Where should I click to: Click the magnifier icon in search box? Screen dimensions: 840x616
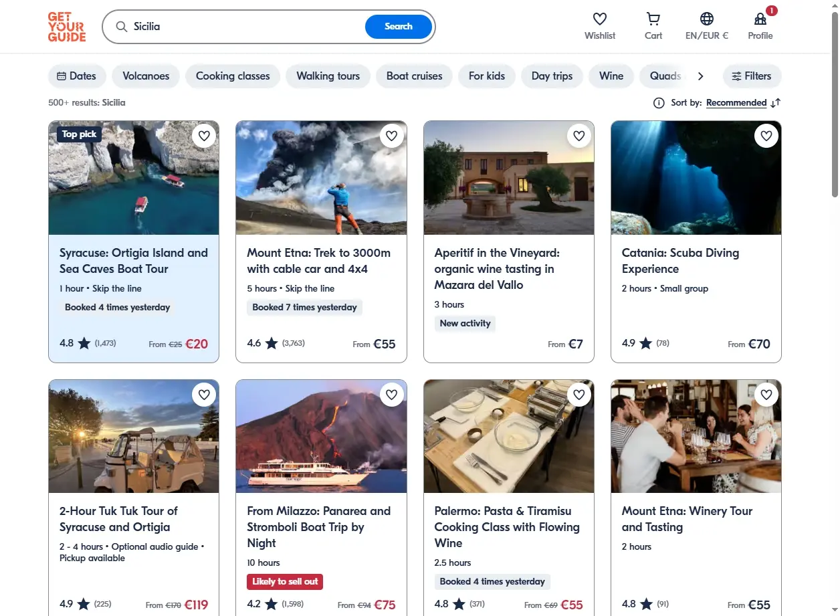[122, 27]
